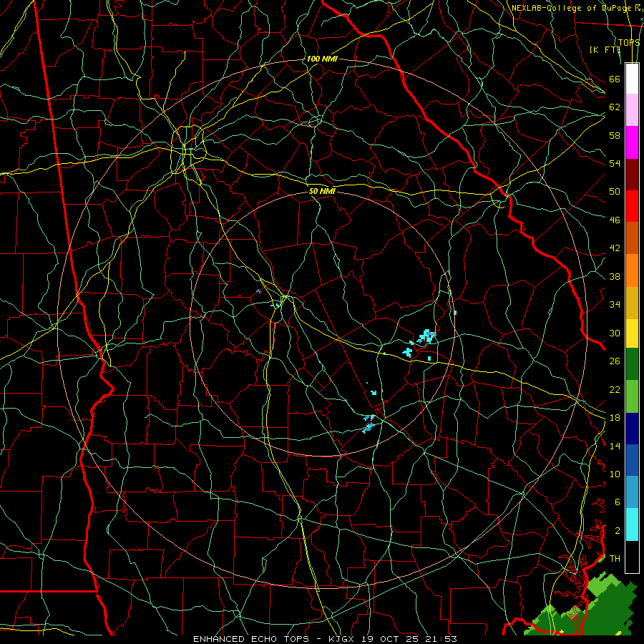Select the 26 value on the legend

tap(615, 361)
